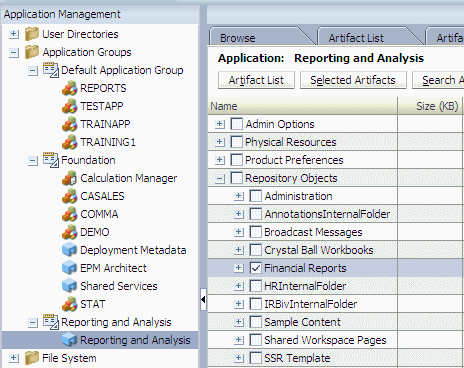Viewport: 464px width, 368px height.
Task: Expand the Sample Content folder row
Action: click(239, 322)
